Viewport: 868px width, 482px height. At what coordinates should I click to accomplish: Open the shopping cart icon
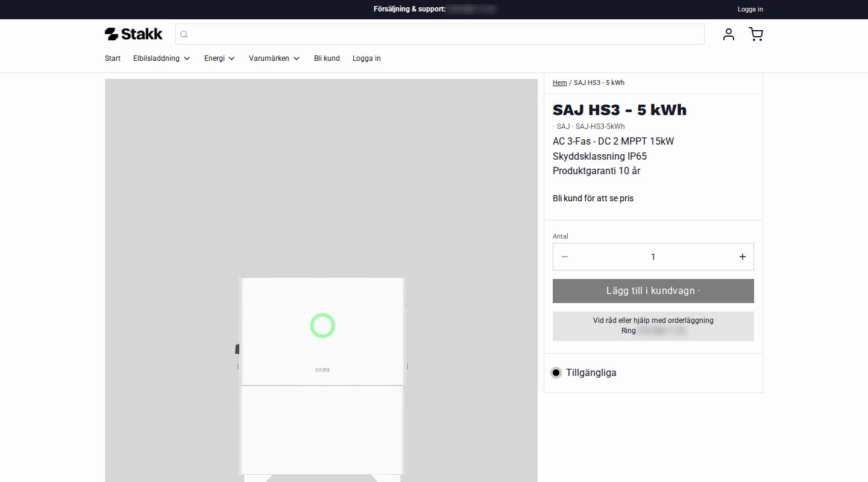pos(756,34)
